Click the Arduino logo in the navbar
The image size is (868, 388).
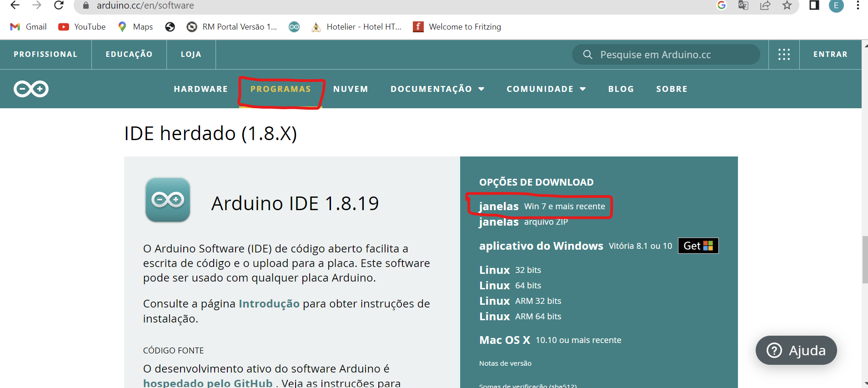tap(31, 89)
